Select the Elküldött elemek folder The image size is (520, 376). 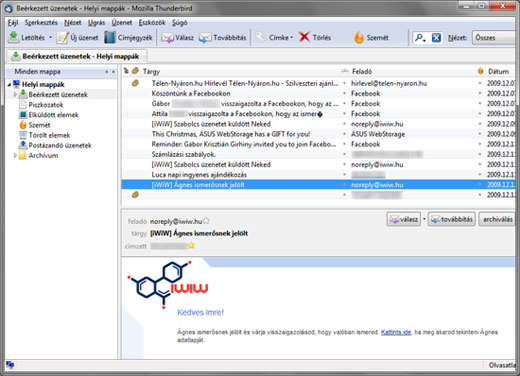point(53,115)
